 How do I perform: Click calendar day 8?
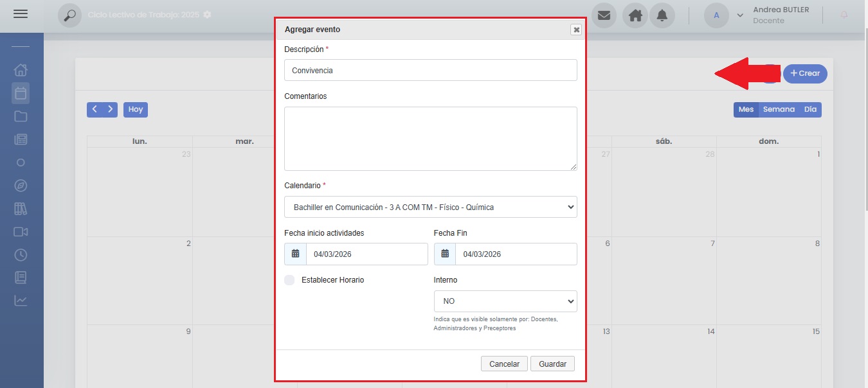click(817, 243)
